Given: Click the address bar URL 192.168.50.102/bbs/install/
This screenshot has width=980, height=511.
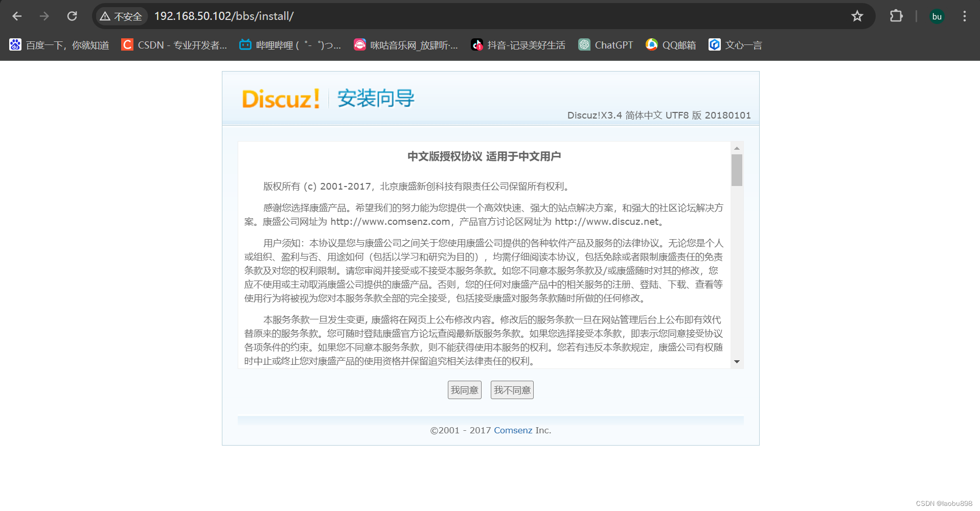Looking at the screenshot, I should 224,16.
